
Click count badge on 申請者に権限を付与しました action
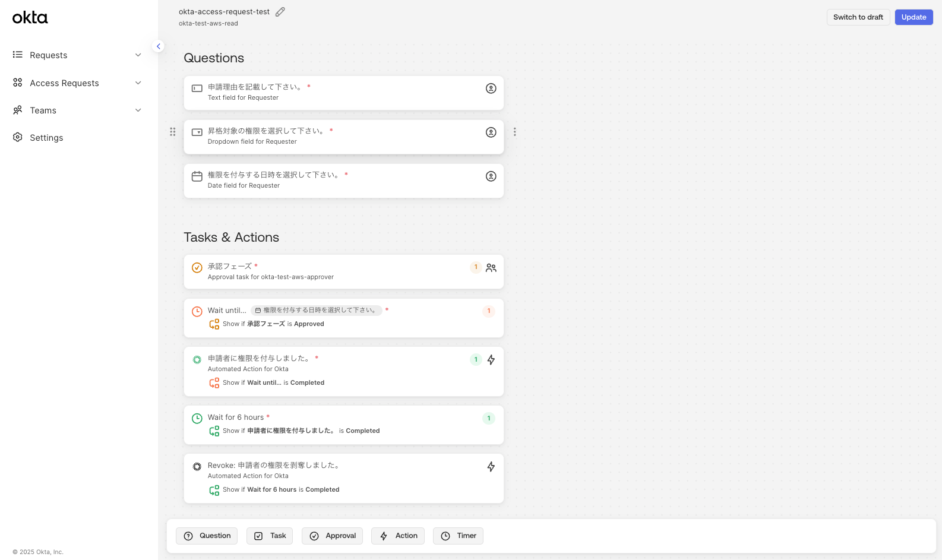click(476, 360)
